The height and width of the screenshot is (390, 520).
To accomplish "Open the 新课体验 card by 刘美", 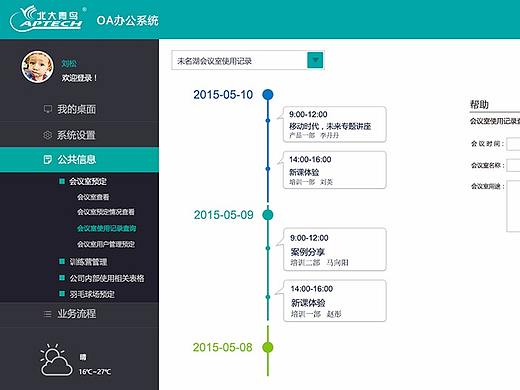I will click(x=334, y=170).
